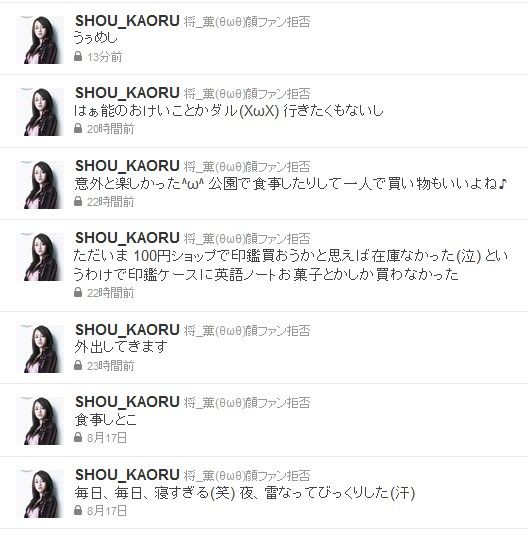Click lock icon on 100円ショップ tweet
The width and height of the screenshot is (527, 535).
[x=78, y=292]
